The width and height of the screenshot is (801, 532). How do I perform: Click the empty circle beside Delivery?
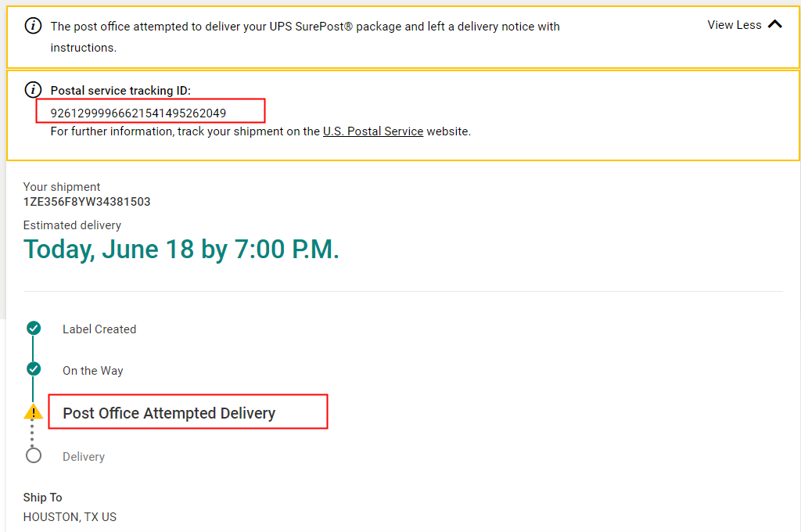pyautogui.click(x=33, y=455)
